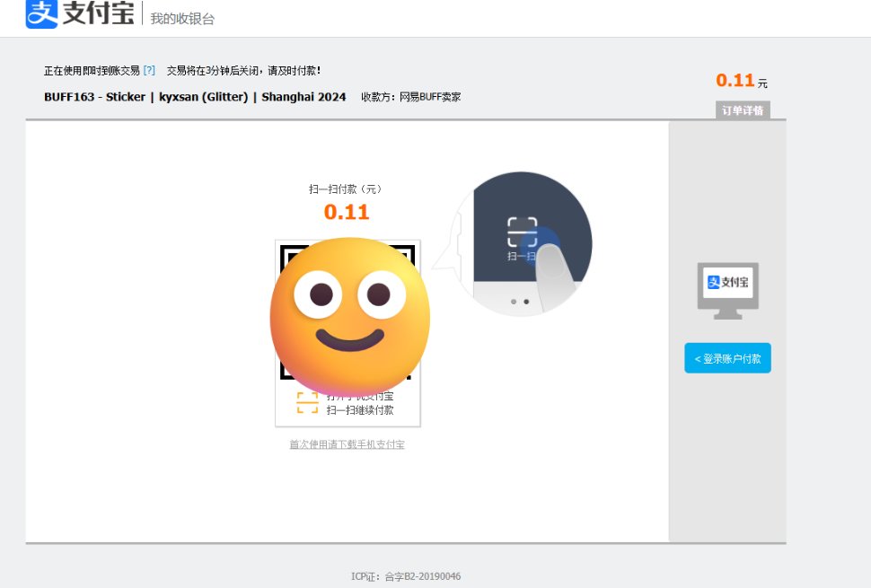Click the Alipay logo in the header

80,13
